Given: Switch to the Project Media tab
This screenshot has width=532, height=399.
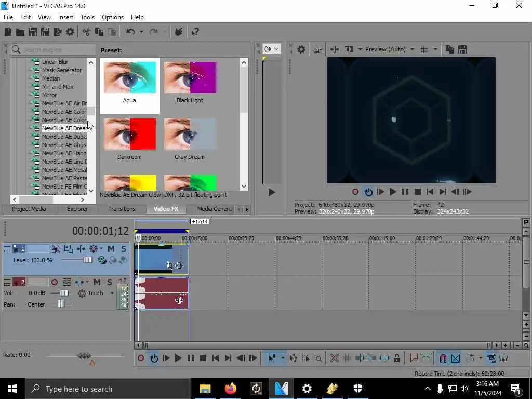Looking at the screenshot, I should (29, 209).
